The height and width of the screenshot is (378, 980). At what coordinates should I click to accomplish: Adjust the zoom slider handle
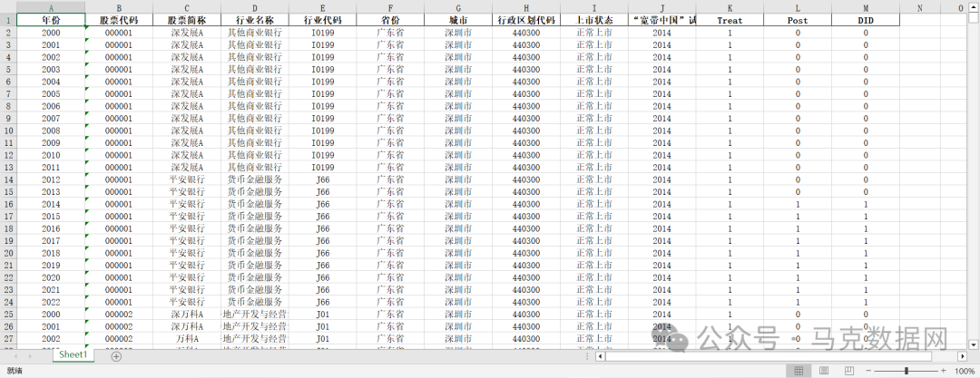906,371
